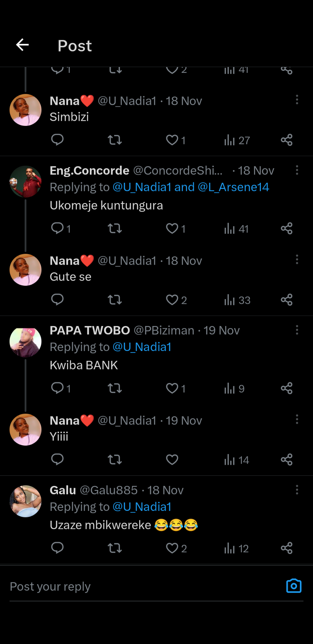Open more options for Eng.Concorde's post

(297, 170)
